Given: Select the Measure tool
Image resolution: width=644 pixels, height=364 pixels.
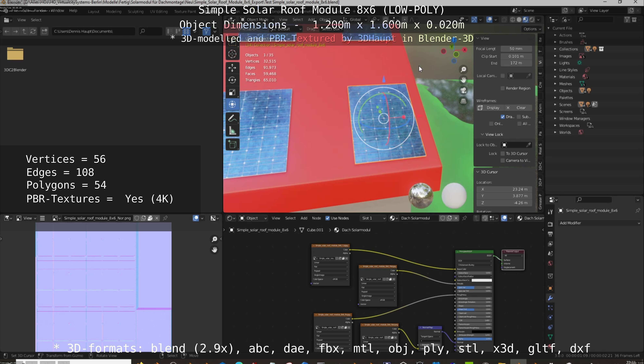Looking at the screenshot, I should (232, 131).
